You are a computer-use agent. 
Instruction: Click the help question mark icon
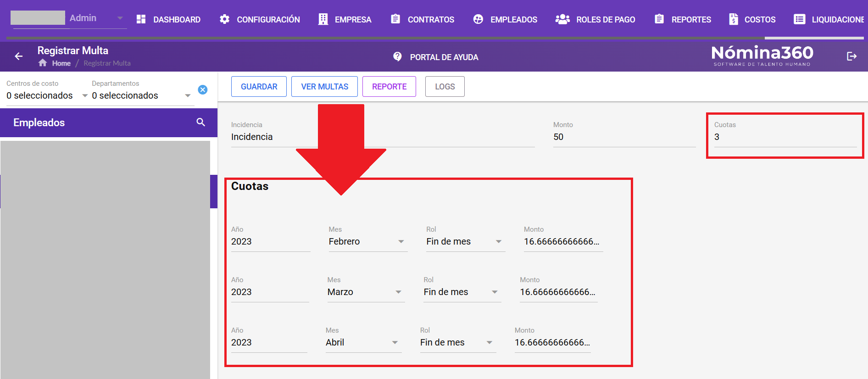tap(397, 56)
